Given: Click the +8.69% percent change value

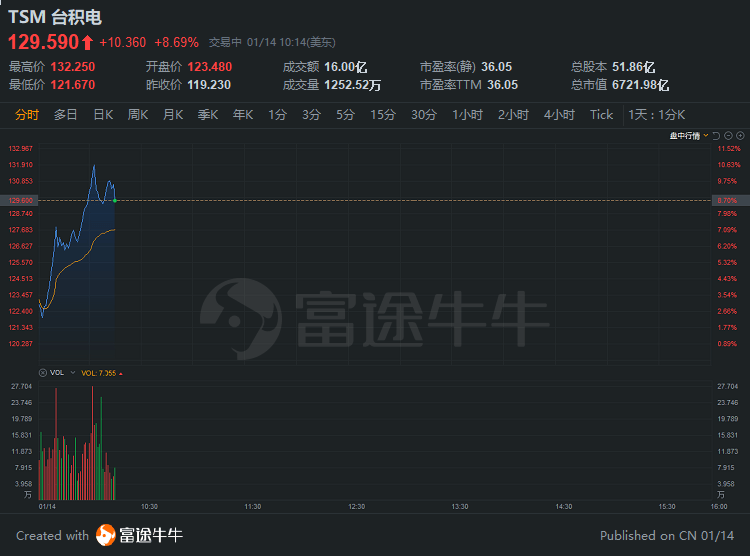Looking at the screenshot, I should pos(176,43).
